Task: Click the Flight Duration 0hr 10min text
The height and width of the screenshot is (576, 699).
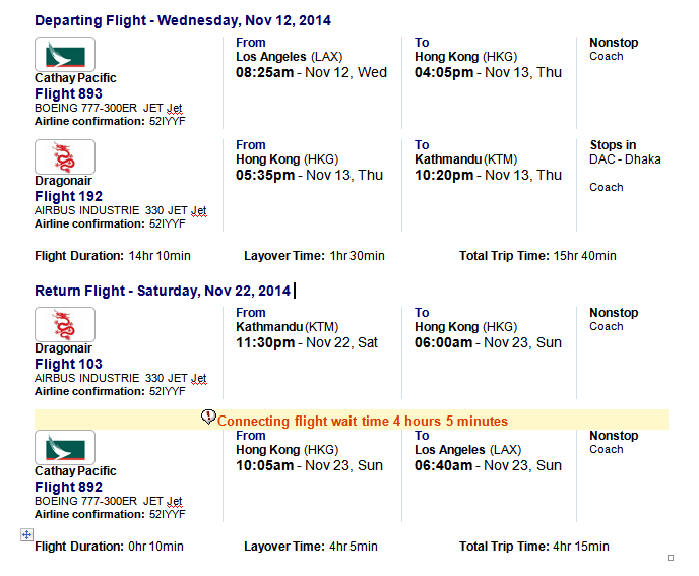Action: tap(109, 546)
